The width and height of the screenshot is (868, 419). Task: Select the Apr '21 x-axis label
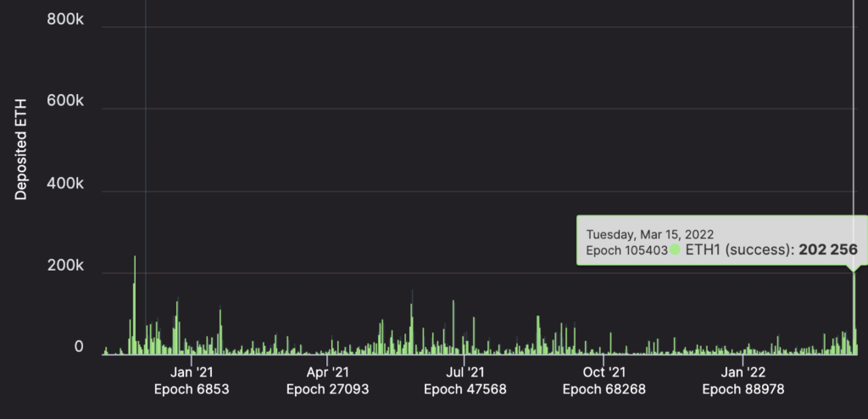[327, 372]
